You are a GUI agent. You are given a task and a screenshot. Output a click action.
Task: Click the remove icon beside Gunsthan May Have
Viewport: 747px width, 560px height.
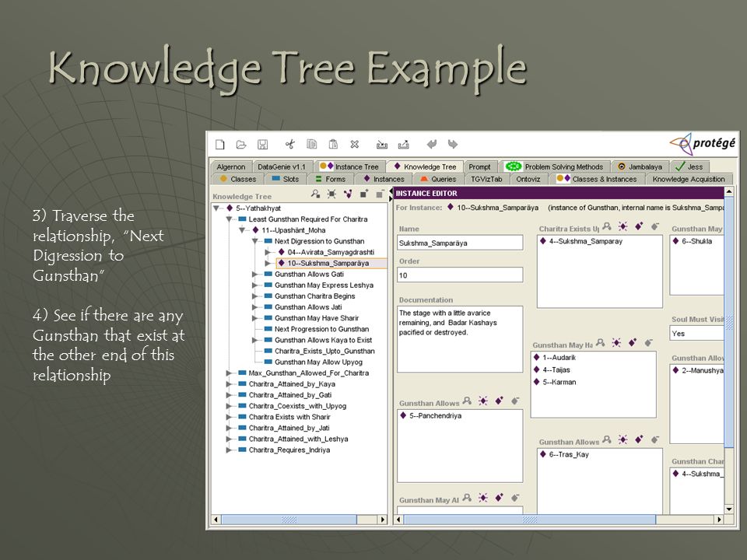click(x=649, y=342)
